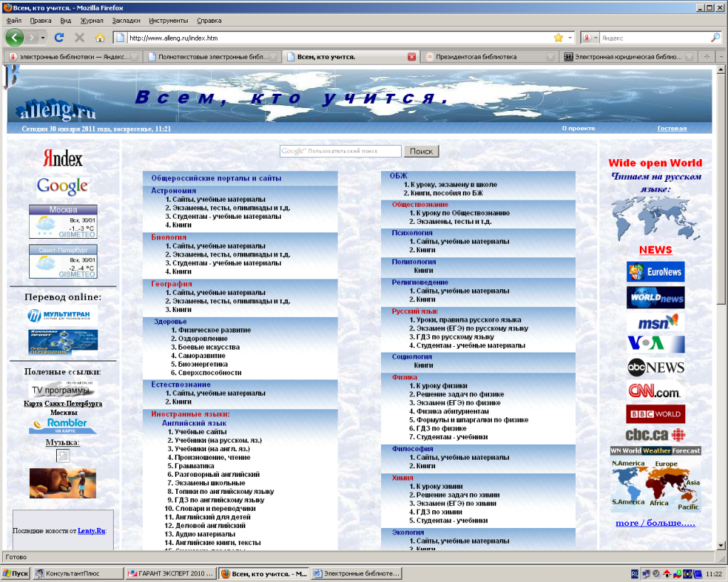This screenshot has height=582, width=728.
Task: Go to the Firefox home page
Action: coord(100,38)
